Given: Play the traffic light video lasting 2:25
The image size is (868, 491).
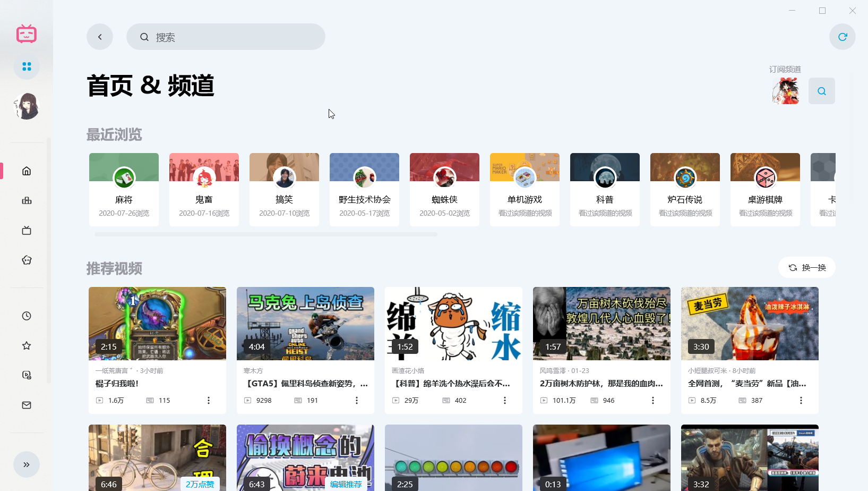Looking at the screenshot, I should coord(453,458).
